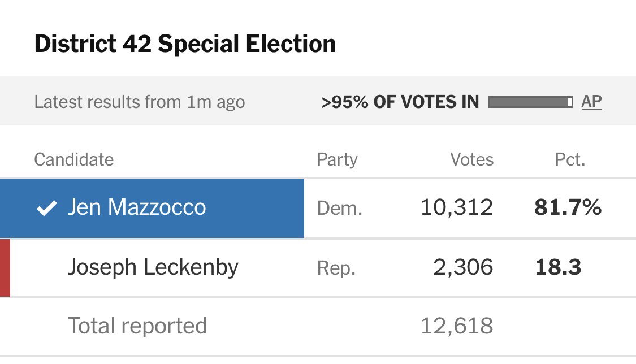Select the Jen Mazzocco candidate row

coord(152,208)
